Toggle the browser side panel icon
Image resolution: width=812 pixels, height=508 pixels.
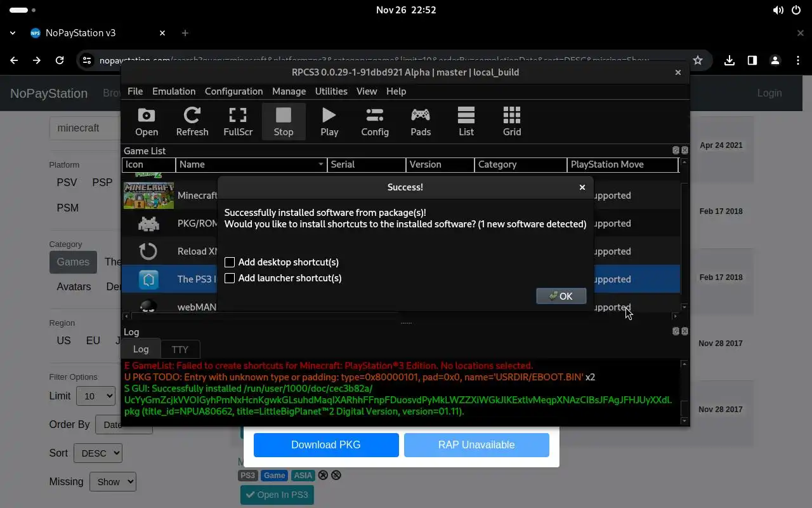[x=752, y=60]
